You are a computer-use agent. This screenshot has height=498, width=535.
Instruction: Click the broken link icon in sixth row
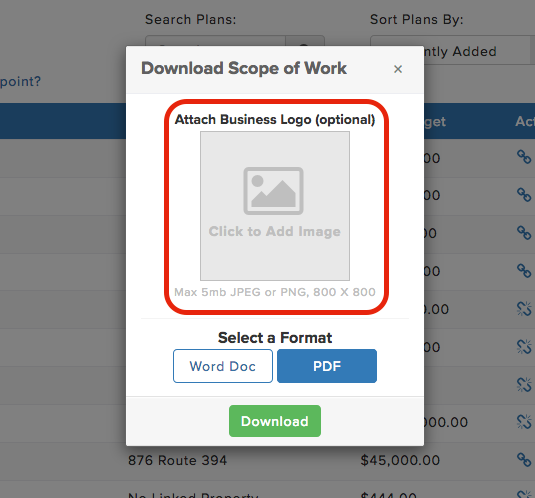coord(524,347)
